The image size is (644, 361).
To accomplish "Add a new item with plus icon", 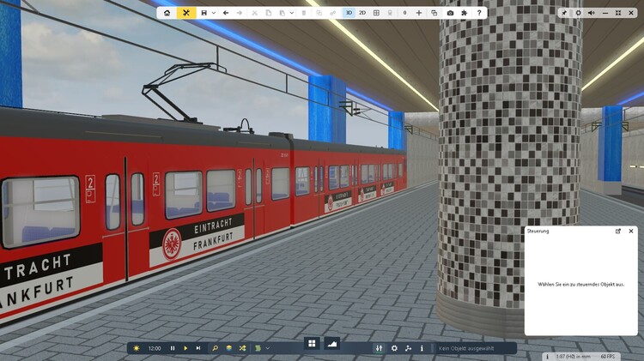I will (419, 13).
